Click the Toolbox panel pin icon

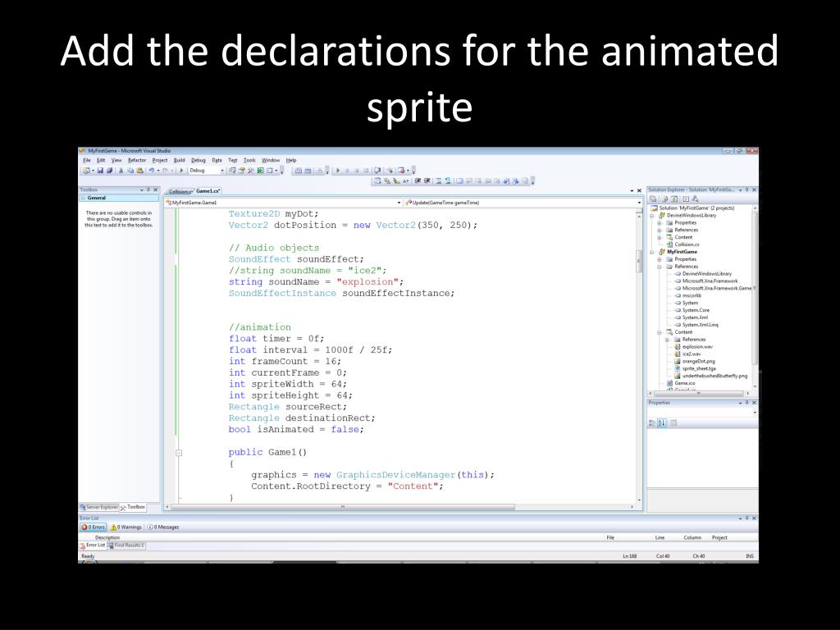point(148,189)
